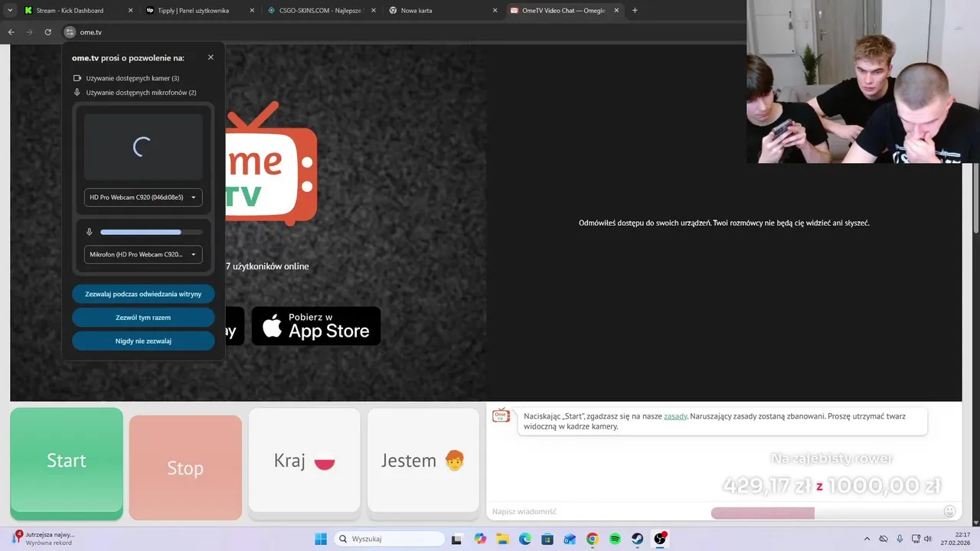This screenshot has width=980, height=551.
Task: Click the mic icon beside the level bar
Action: pos(90,232)
